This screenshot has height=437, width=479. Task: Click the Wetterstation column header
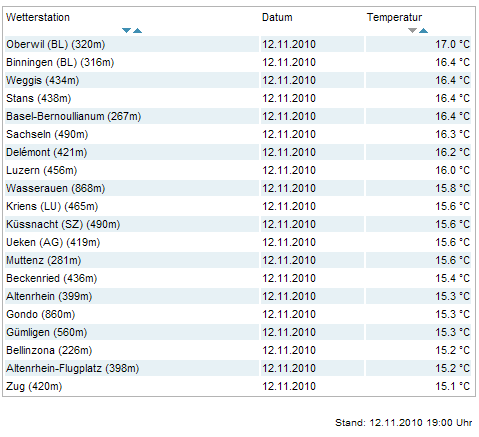pos(38,17)
